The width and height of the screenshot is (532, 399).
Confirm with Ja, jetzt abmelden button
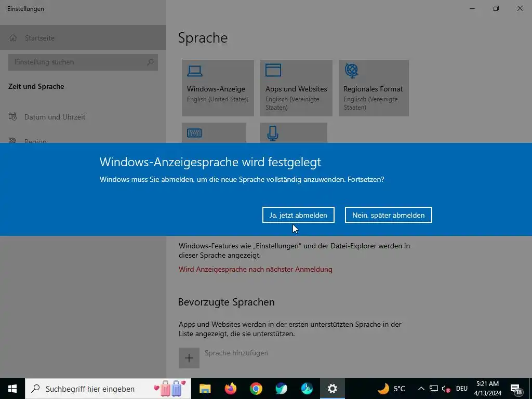tap(298, 215)
